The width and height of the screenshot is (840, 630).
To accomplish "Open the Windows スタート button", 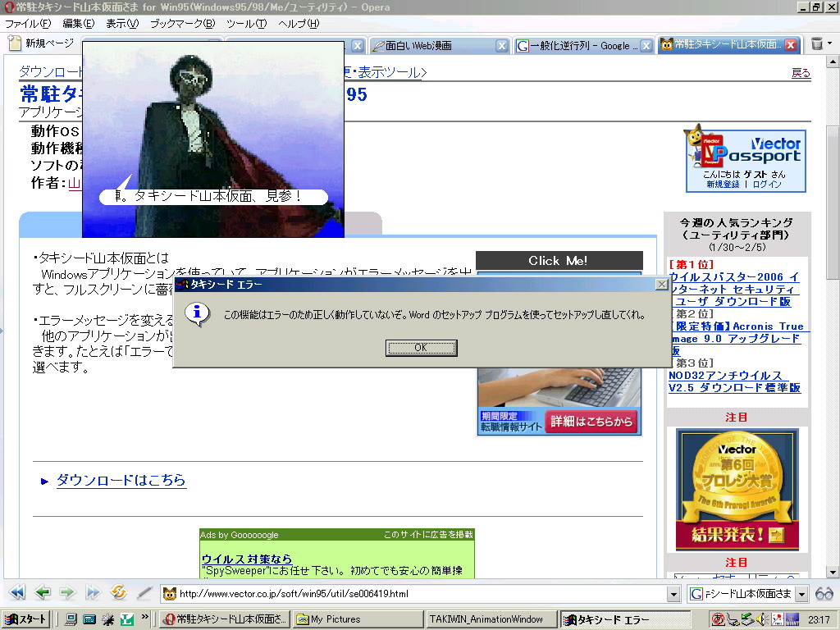I will [x=26, y=619].
